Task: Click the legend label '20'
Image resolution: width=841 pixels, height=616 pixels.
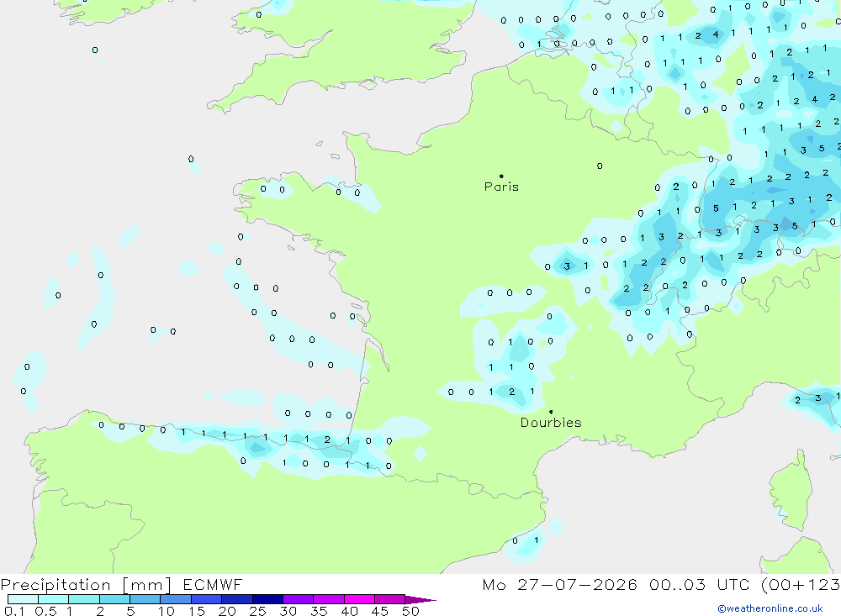Action: pyautogui.click(x=227, y=611)
